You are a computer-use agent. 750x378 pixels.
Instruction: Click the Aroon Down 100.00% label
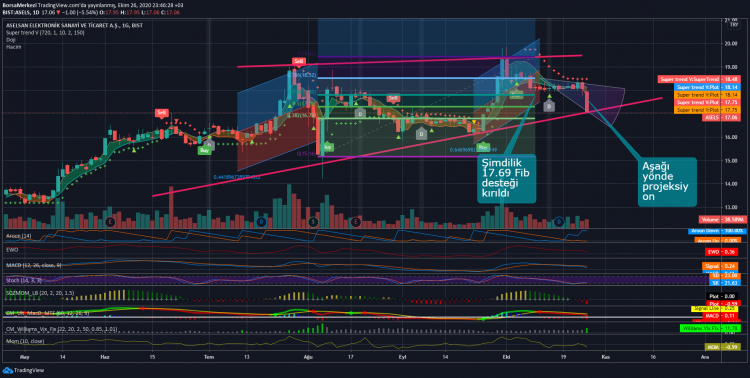pyautogui.click(x=716, y=231)
